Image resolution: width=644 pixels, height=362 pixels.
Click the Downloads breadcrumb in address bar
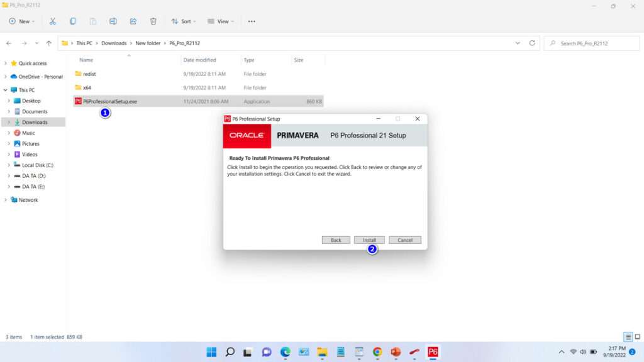click(x=114, y=43)
